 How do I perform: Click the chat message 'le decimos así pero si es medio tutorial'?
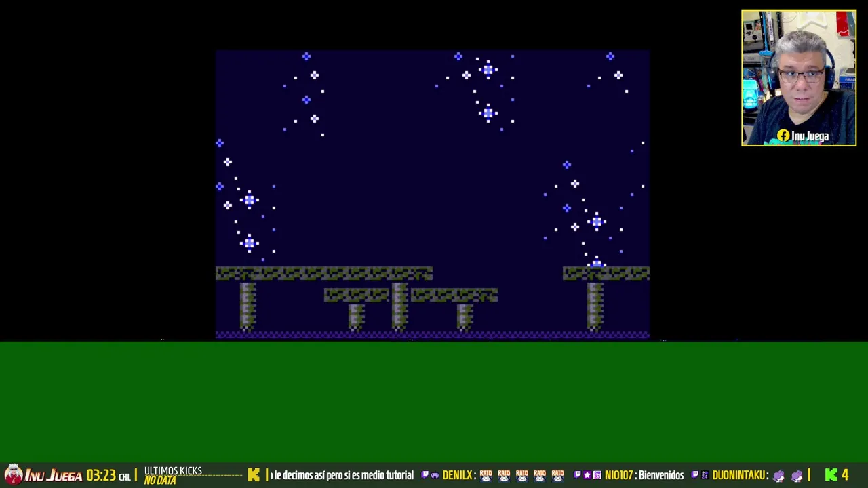coord(343,475)
